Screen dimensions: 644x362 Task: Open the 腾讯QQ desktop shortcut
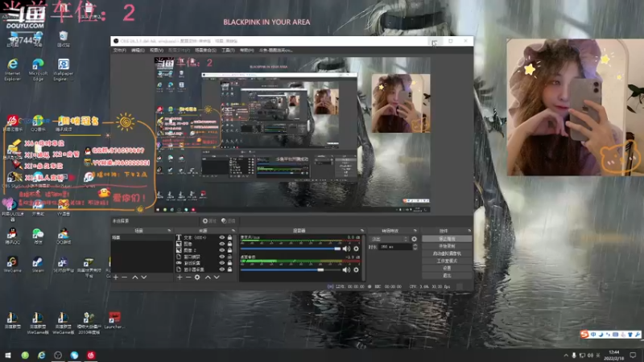tap(12, 236)
